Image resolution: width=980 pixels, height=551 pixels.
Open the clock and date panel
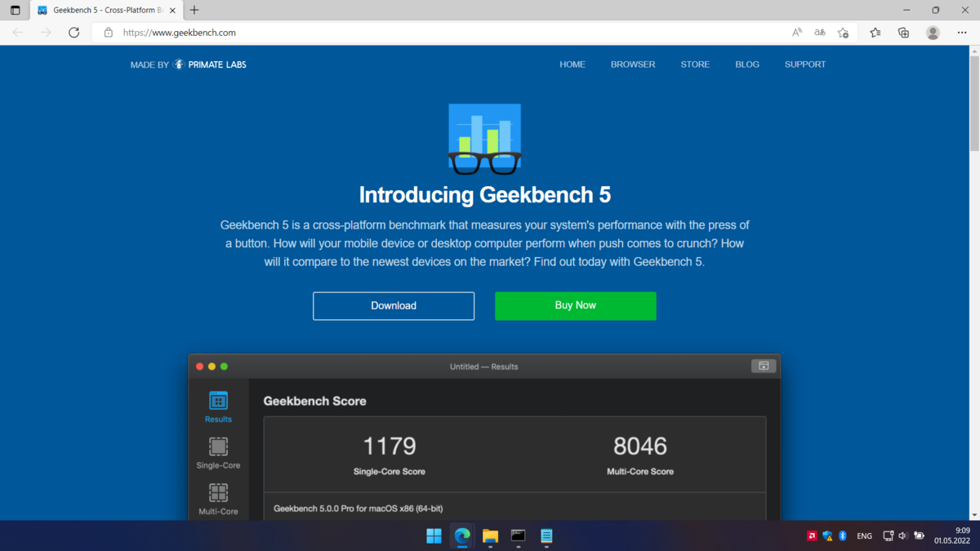[x=952, y=535]
